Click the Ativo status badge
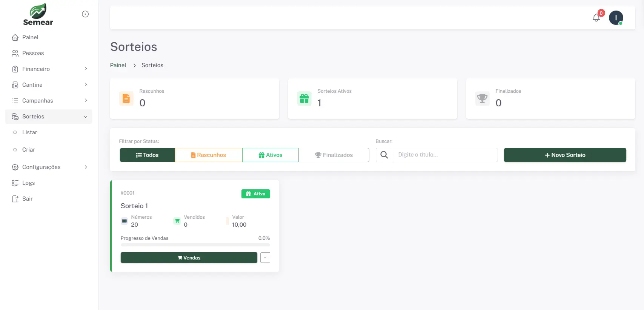644x310 pixels. pos(255,194)
